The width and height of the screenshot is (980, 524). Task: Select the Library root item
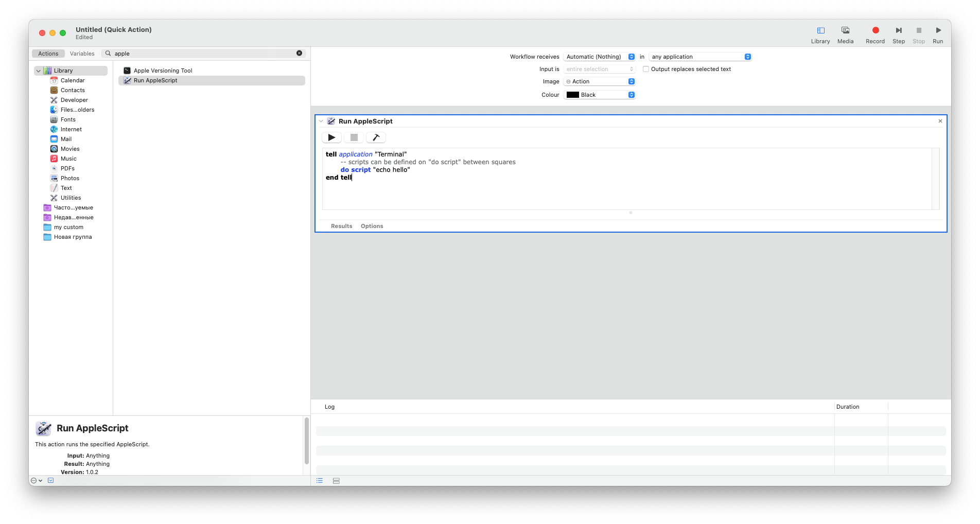[71, 71]
